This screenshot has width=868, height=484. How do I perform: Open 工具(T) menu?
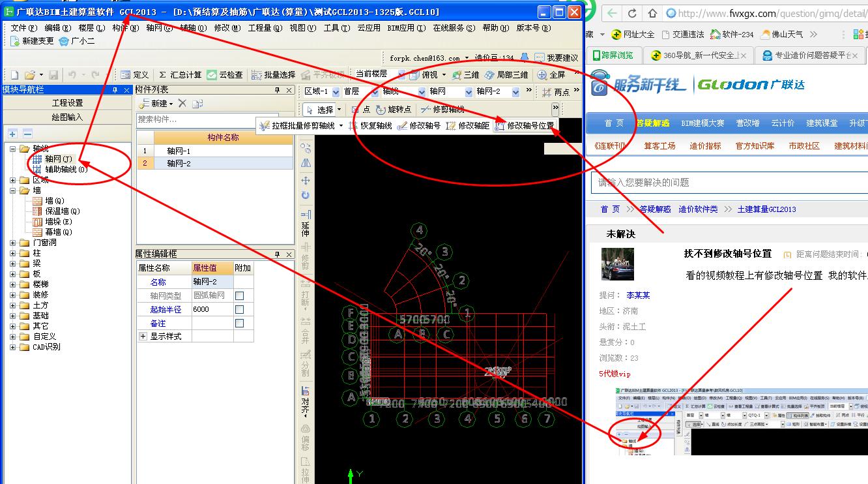tap(336, 28)
